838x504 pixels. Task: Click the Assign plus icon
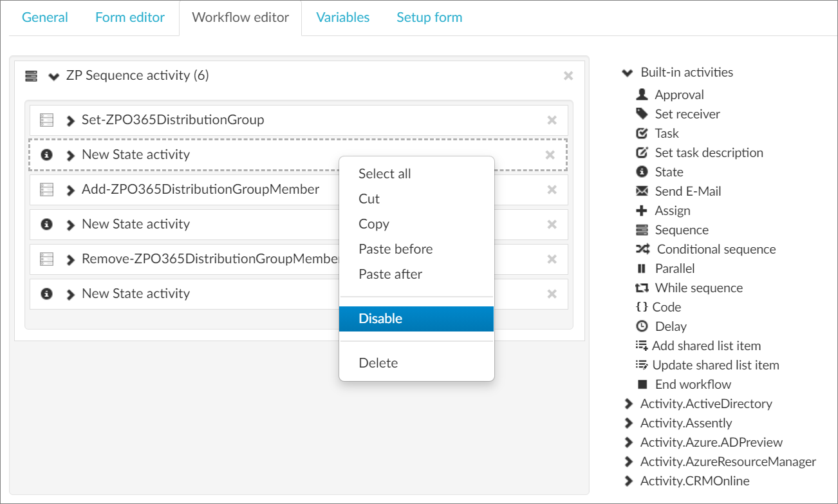click(x=641, y=210)
